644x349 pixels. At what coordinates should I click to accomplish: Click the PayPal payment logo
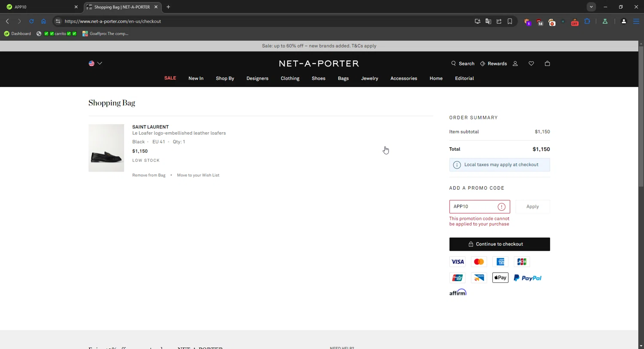pyautogui.click(x=528, y=278)
